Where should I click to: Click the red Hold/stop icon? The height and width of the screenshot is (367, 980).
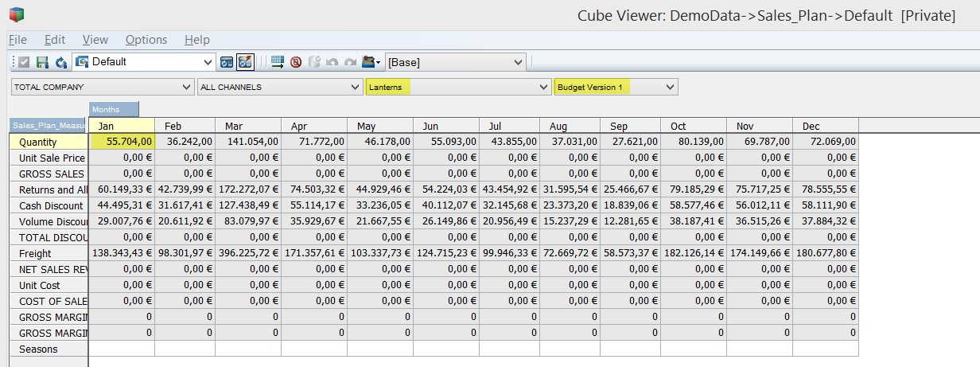pyautogui.click(x=296, y=62)
